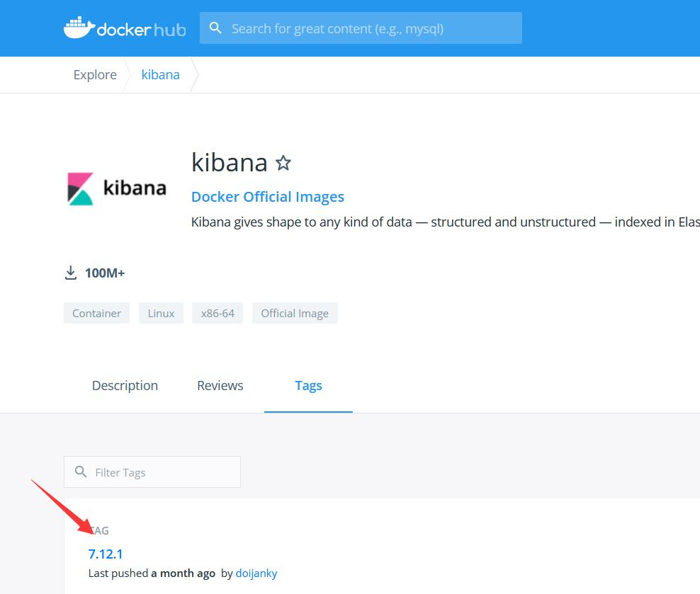Focus the Docker Hub search field

point(361,28)
